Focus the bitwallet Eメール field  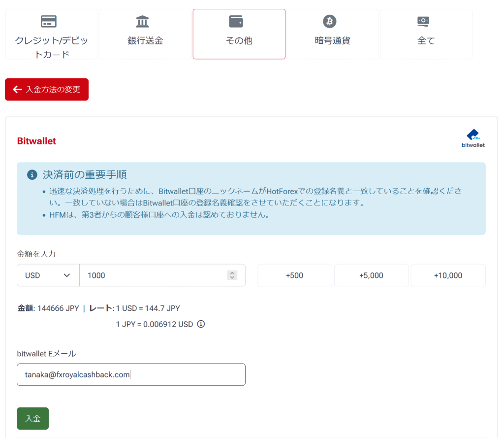tap(131, 374)
